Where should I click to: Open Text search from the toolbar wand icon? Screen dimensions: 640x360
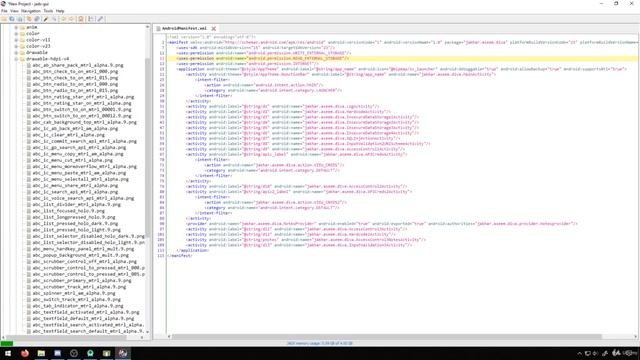click(x=46, y=19)
